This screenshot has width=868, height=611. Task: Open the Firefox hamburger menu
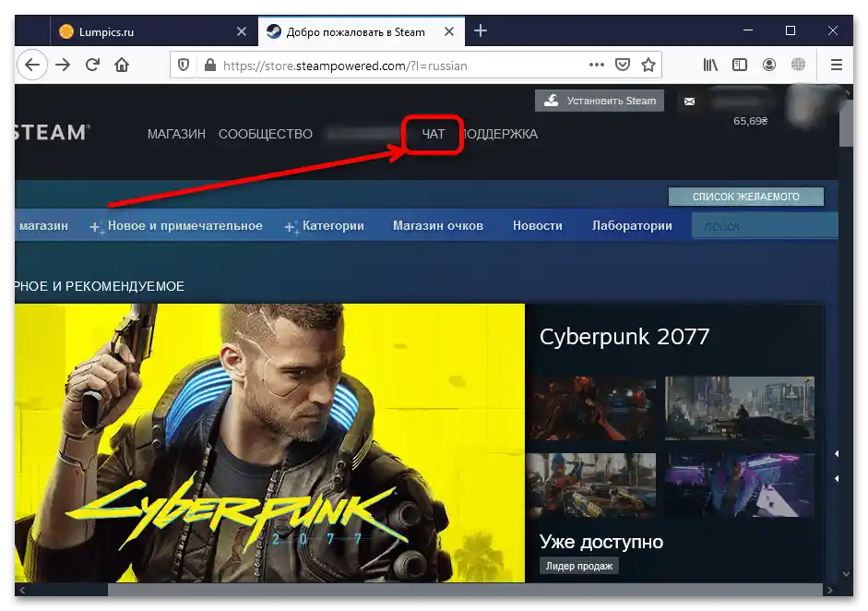[837, 65]
